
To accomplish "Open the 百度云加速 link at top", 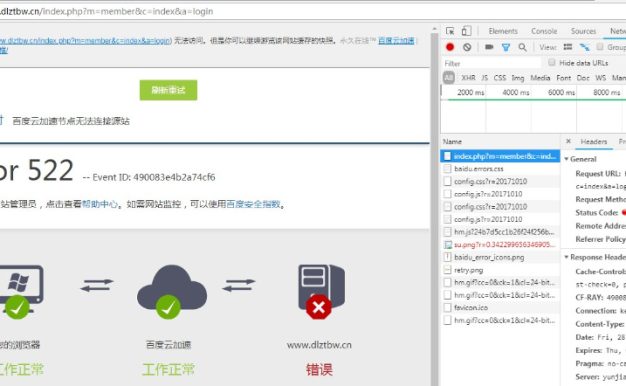I will 396,40.
